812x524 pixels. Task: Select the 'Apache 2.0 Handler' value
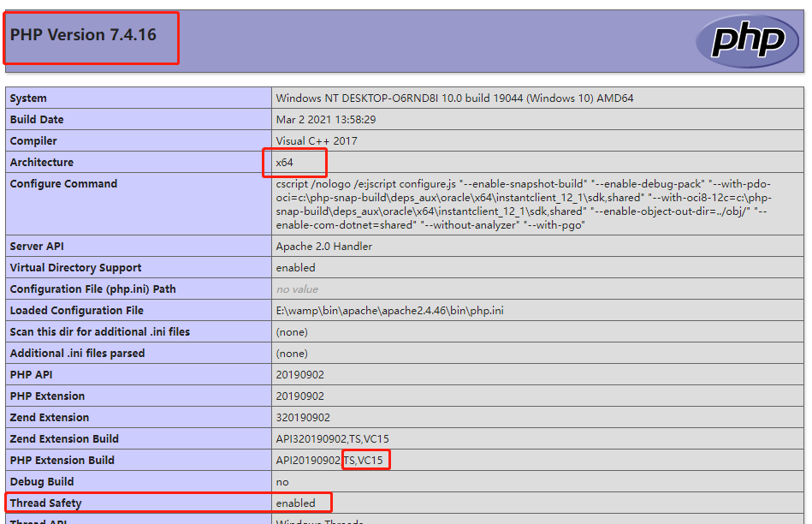(323, 247)
